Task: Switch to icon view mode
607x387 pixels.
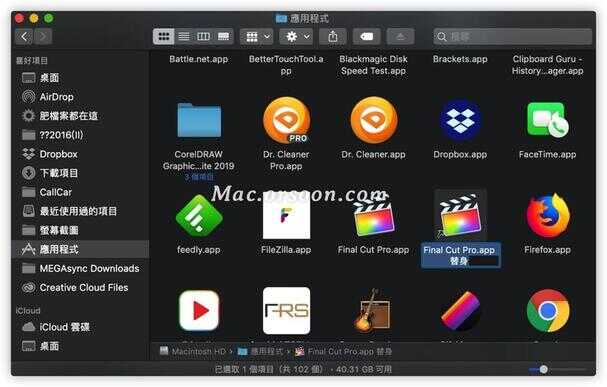Action: (x=163, y=37)
